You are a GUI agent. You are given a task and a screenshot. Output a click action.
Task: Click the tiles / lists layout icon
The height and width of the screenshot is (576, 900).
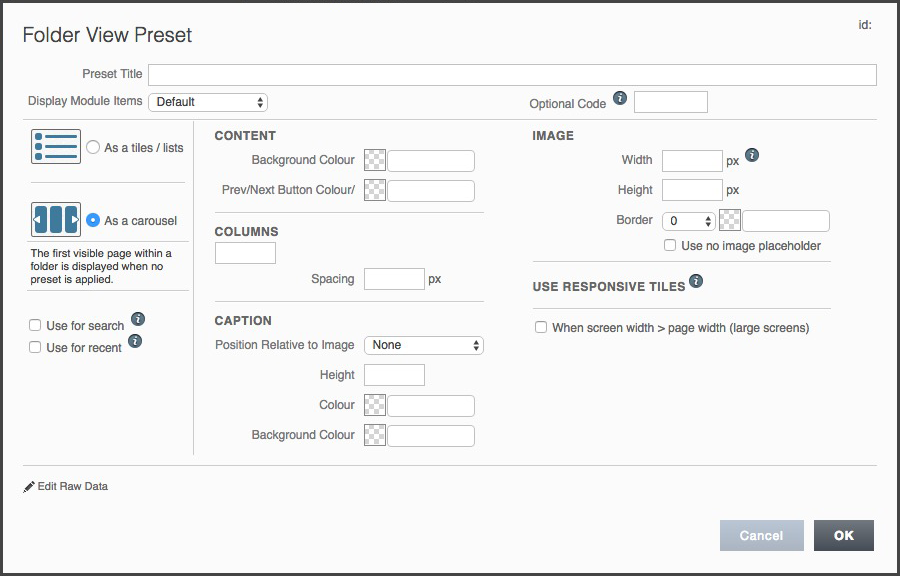coord(56,147)
